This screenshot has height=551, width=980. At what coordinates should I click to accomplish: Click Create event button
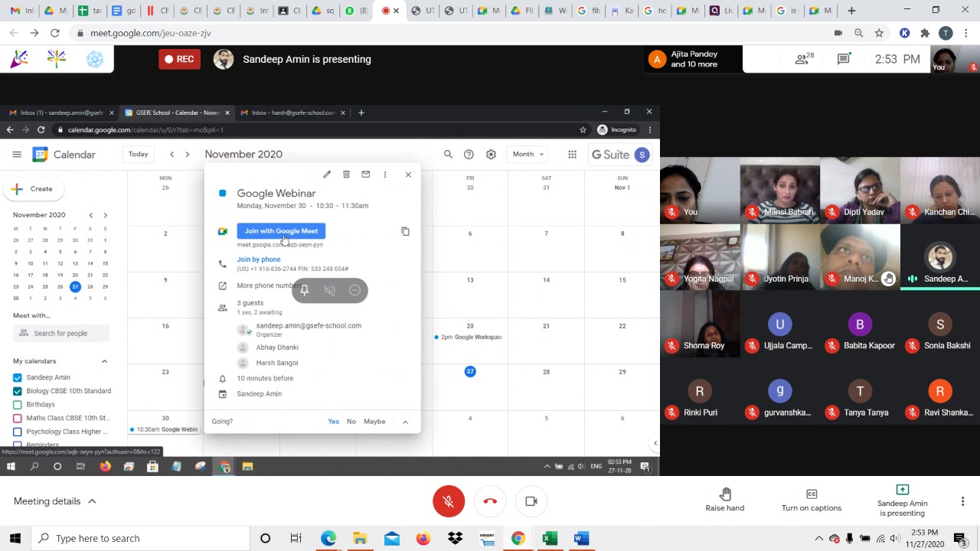point(33,189)
